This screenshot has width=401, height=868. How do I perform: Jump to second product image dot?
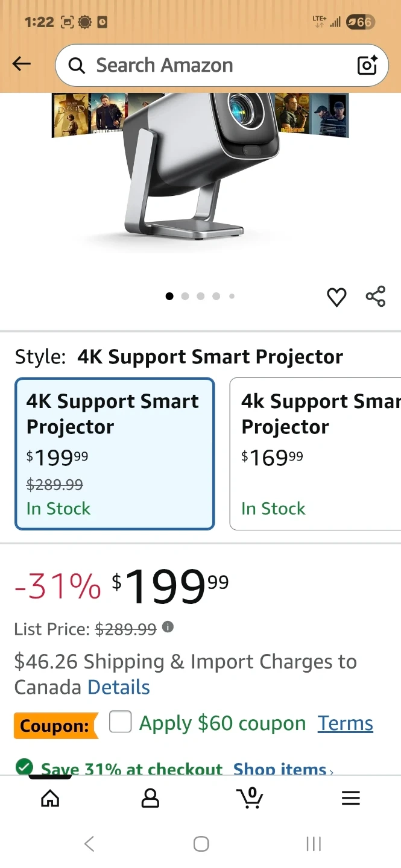pos(185,296)
